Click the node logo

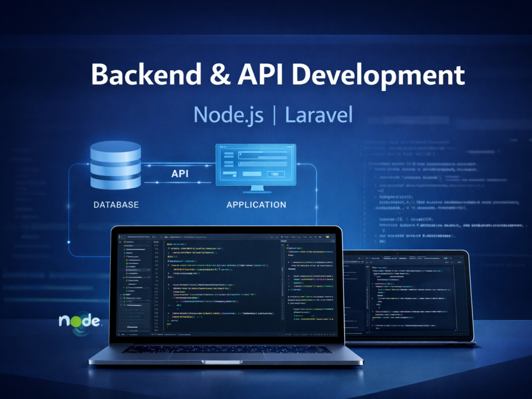tap(80, 322)
